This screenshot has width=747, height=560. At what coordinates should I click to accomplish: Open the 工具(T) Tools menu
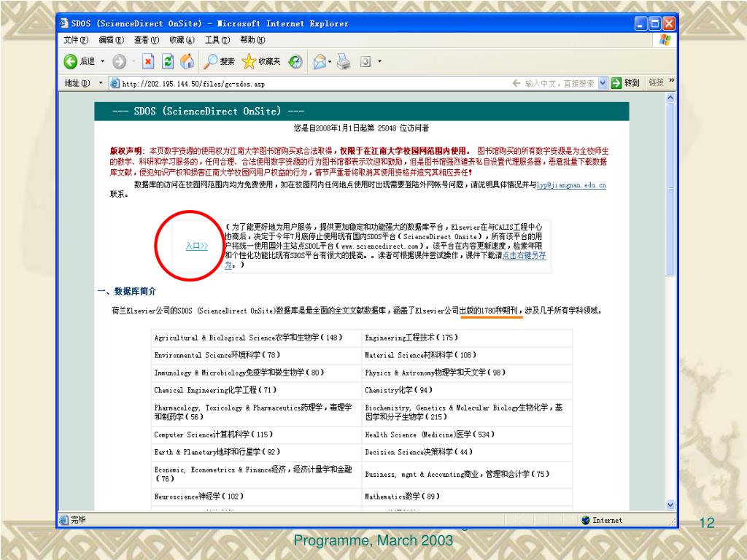[x=217, y=40]
